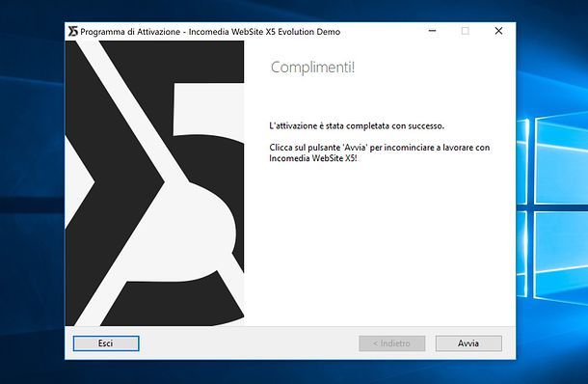Viewport: 588px width, 384px height.
Task: Click the window title 'Programma di Attivazione' text
Action: click(130, 32)
